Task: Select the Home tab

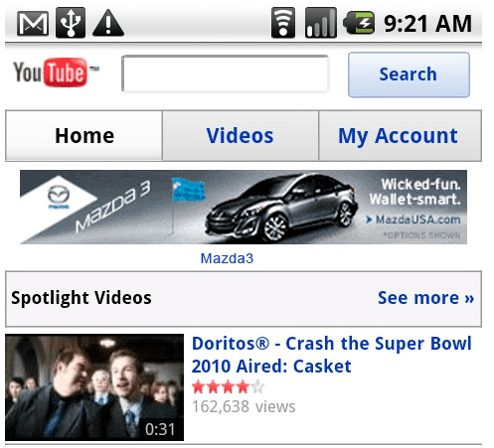Action: [84, 136]
